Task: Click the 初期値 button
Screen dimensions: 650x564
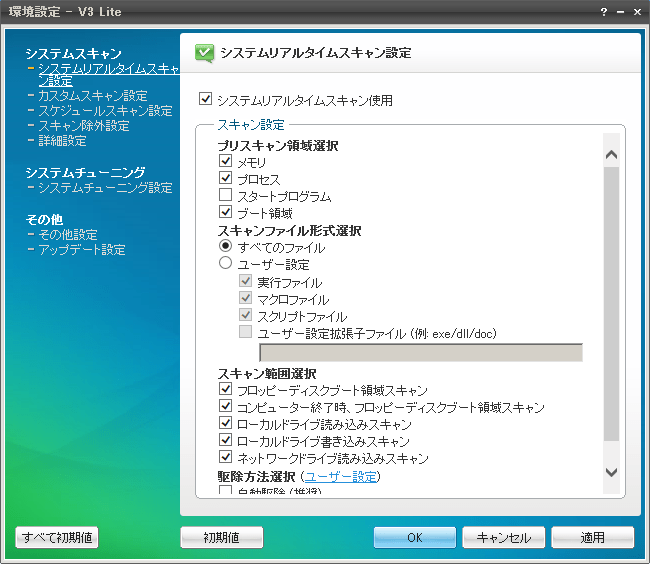Action: pyautogui.click(x=222, y=537)
